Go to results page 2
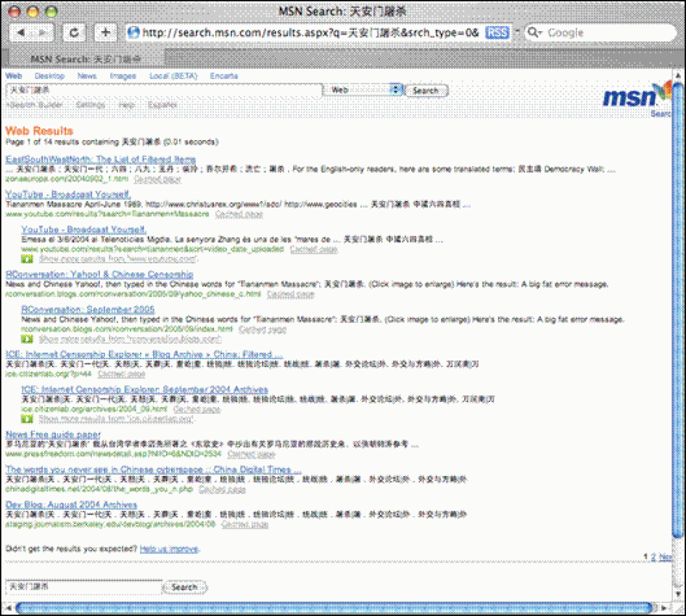Screen dimensions: 686x616 point(653,557)
